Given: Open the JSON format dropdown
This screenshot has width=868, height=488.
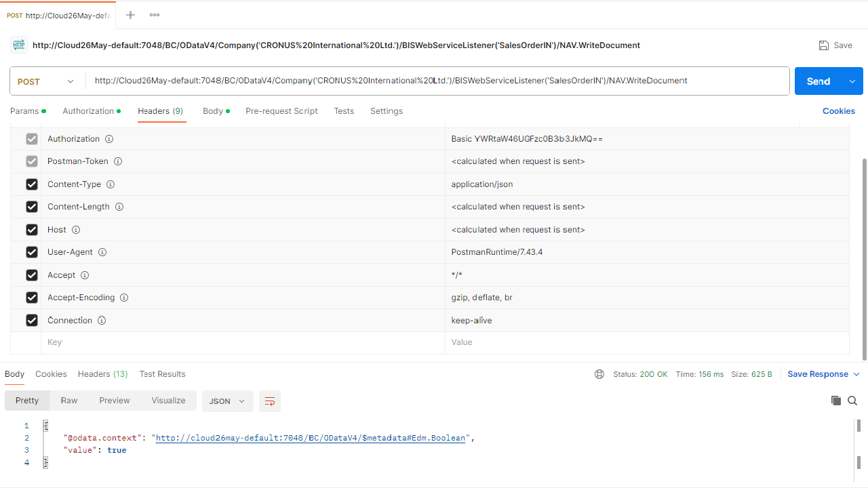Looking at the screenshot, I should click(228, 401).
